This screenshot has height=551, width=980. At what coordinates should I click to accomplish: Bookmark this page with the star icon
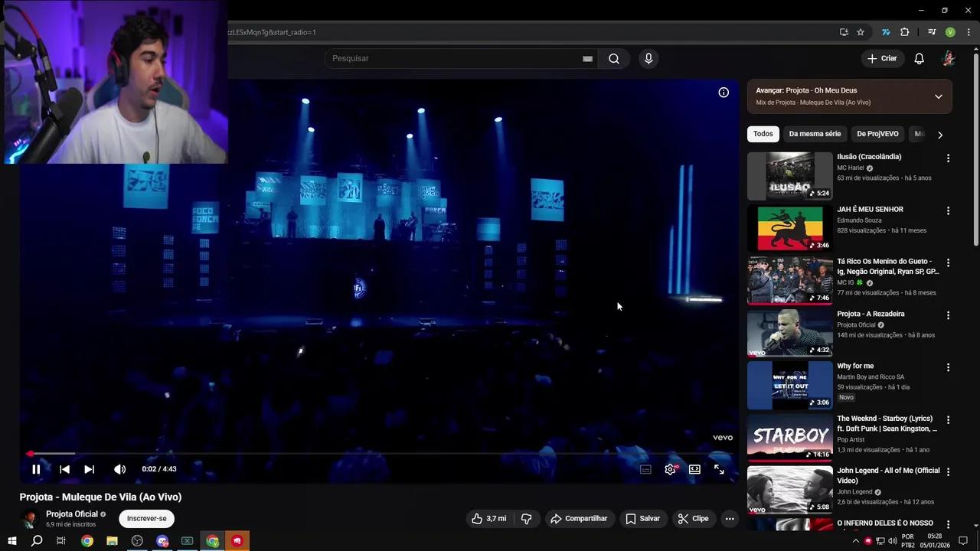coord(861,32)
